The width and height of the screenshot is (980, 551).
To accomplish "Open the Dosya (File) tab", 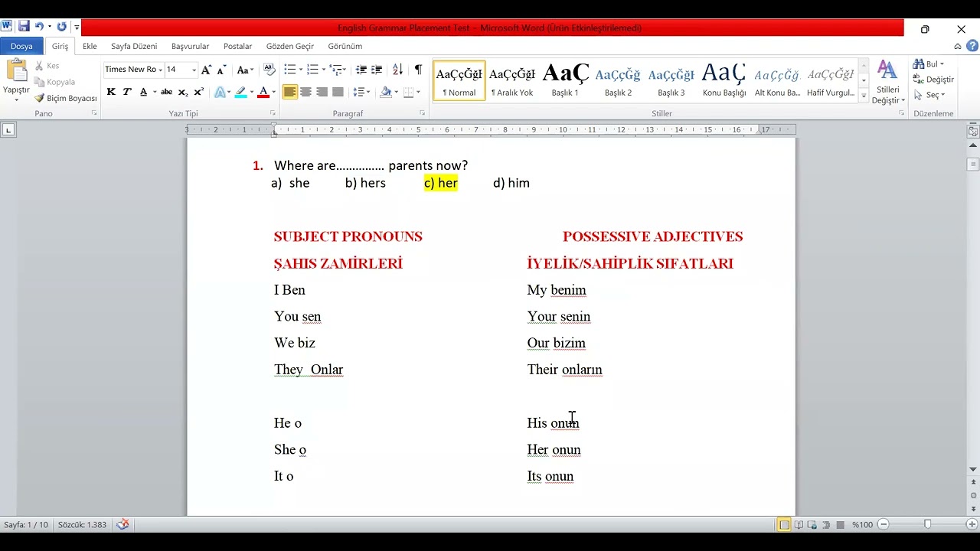I will [21, 46].
